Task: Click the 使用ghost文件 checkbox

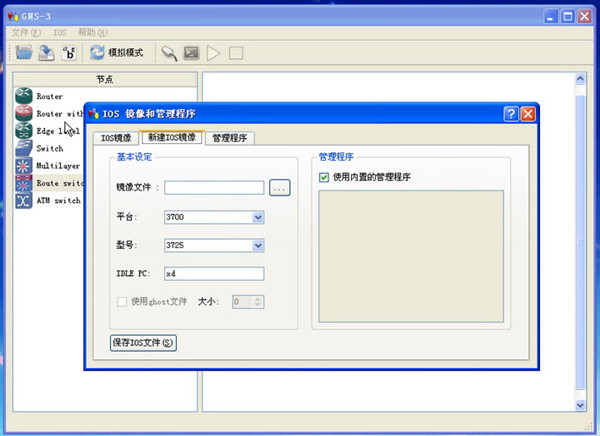Action: click(x=123, y=300)
